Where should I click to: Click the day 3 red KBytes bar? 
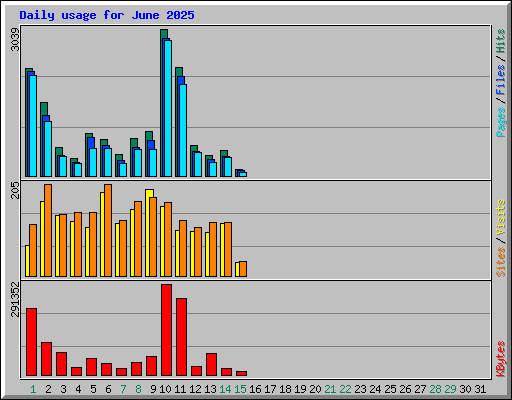click(61, 364)
